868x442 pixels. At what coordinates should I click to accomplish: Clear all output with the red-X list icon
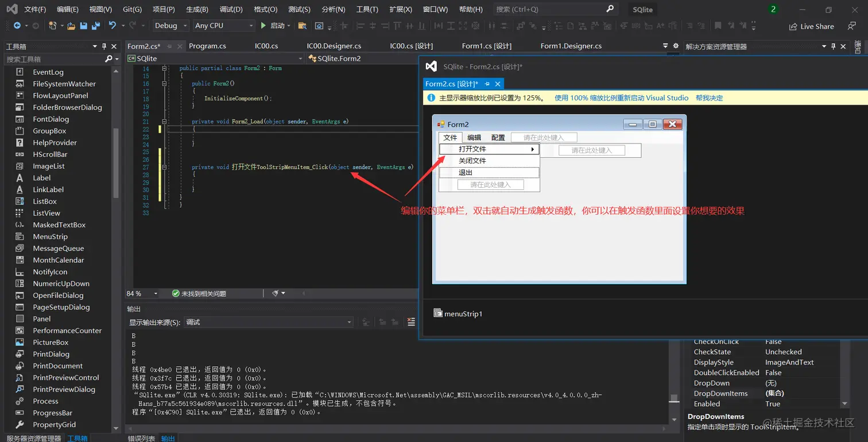coord(411,322)
